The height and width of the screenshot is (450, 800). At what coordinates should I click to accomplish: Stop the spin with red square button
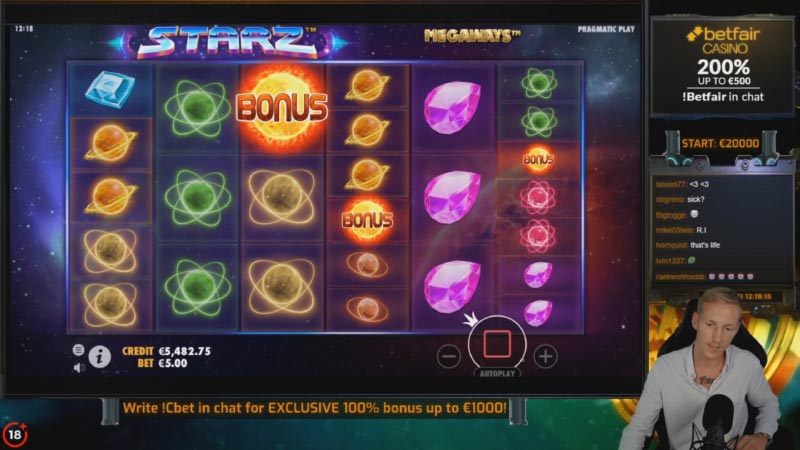pos(497,344)
